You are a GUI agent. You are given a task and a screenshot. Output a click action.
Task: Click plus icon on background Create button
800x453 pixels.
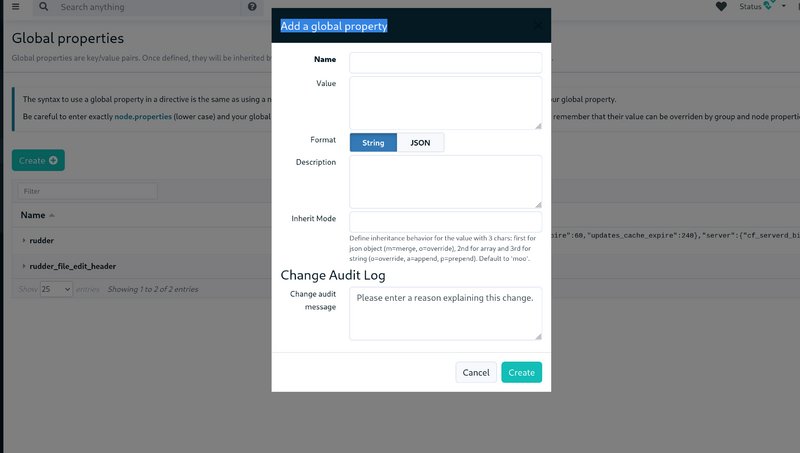tap(53, 160)
